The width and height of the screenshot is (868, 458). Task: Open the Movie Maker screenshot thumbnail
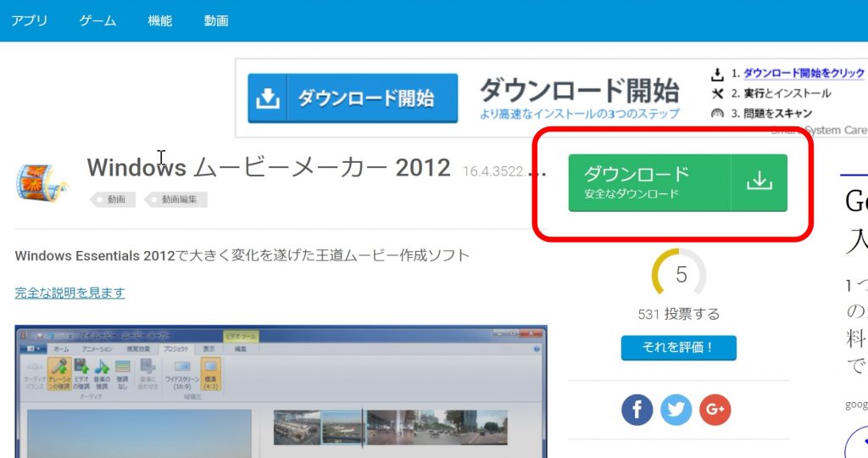(x=281, y=392)
